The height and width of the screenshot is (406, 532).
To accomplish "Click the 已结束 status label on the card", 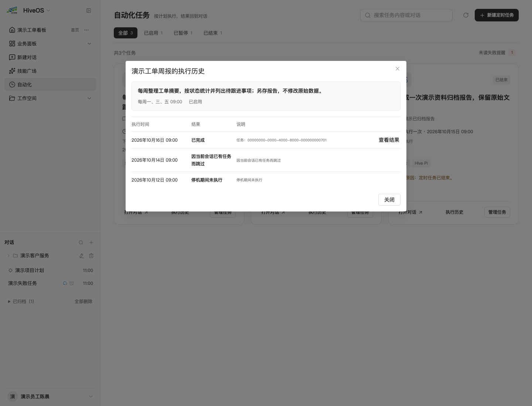I will click(x=502, y=80).
